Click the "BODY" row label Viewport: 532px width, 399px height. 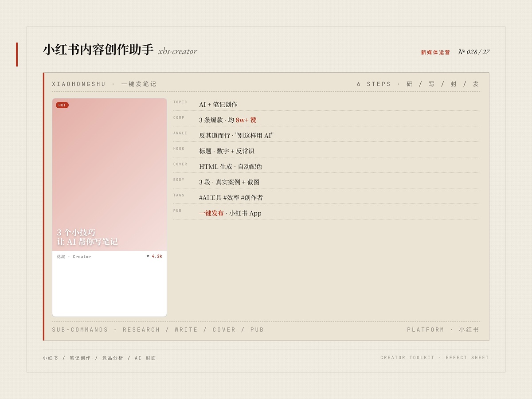tap(179, 180)
